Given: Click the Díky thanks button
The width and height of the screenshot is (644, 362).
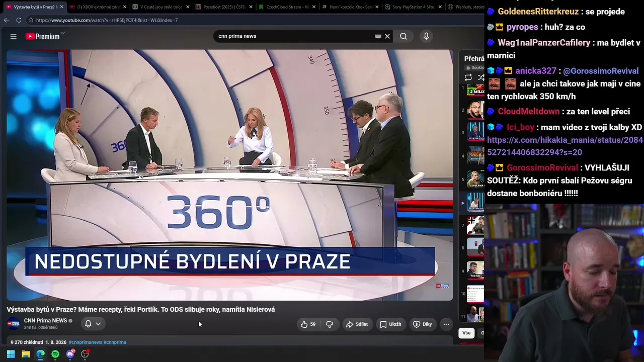Looking at the screenshot, I should 422,324.
